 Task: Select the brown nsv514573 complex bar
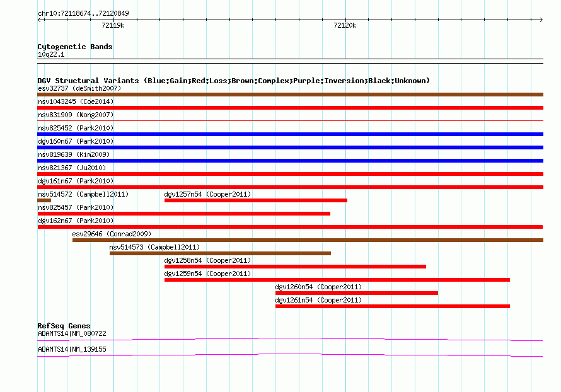[x=220, y=253]
